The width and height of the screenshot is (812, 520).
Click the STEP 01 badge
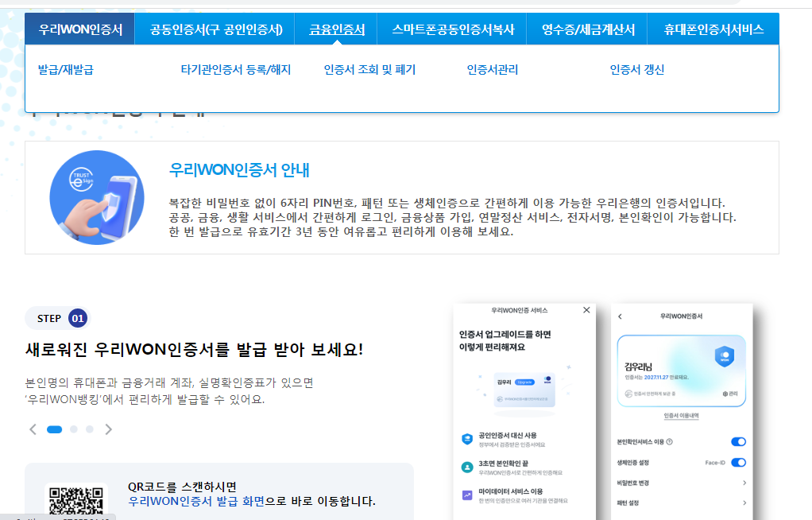pos(58,318)
